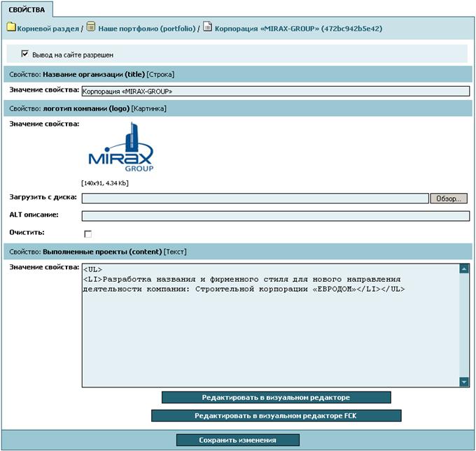
Task: Click the textarea scroll down arrow
Action: coord(464,382)
